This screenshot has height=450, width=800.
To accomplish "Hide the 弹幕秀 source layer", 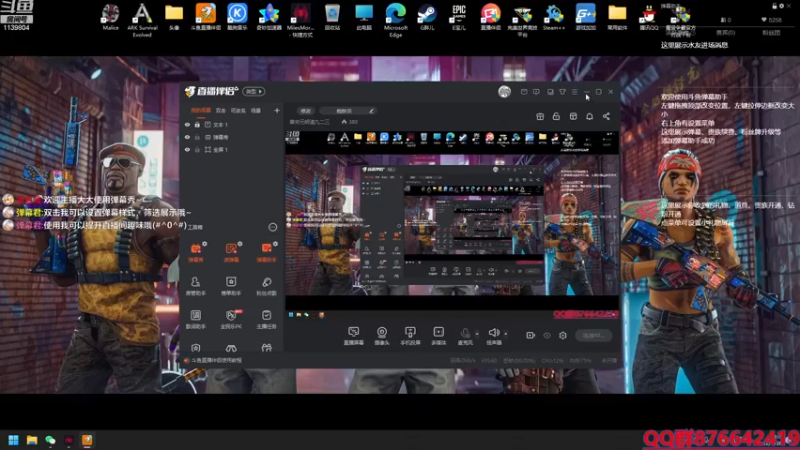I will click(187, 137).
